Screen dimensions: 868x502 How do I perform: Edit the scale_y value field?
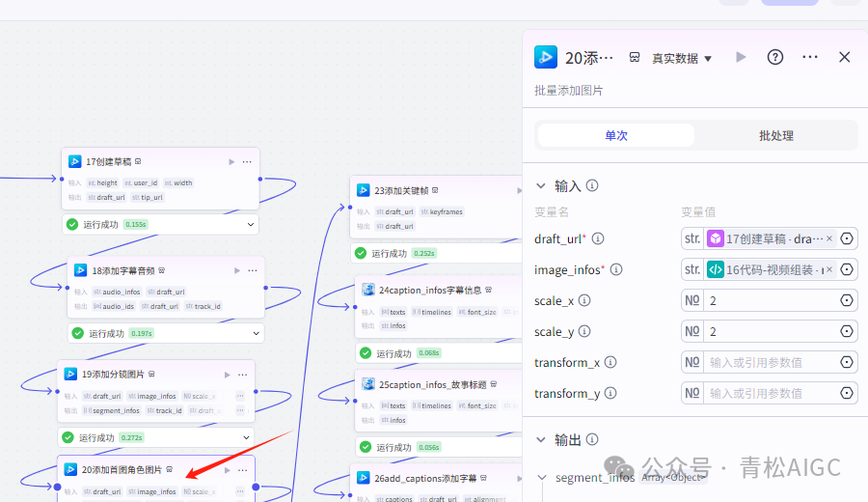pos(772,331)
